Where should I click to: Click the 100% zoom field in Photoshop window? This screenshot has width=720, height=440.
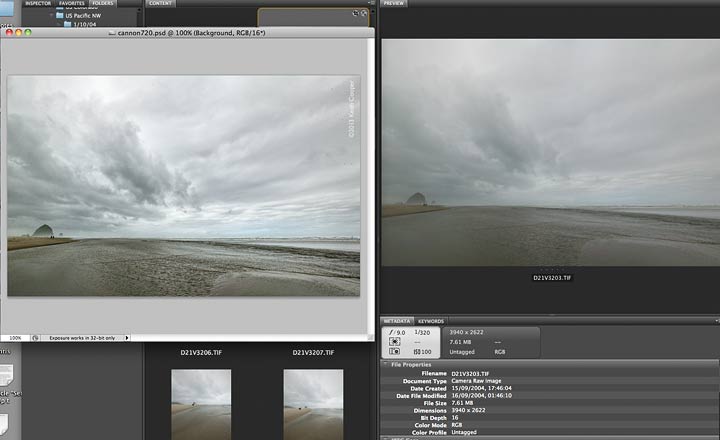[15, 338]
